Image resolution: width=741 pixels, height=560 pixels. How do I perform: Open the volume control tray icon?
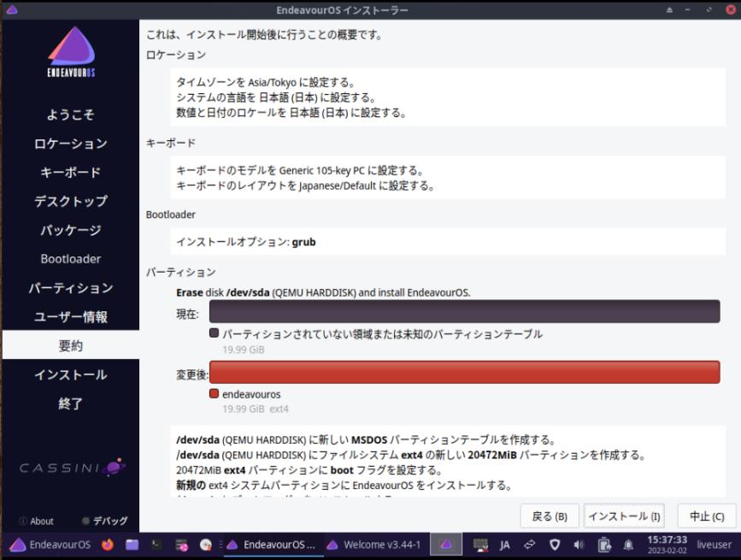(579, 545)
